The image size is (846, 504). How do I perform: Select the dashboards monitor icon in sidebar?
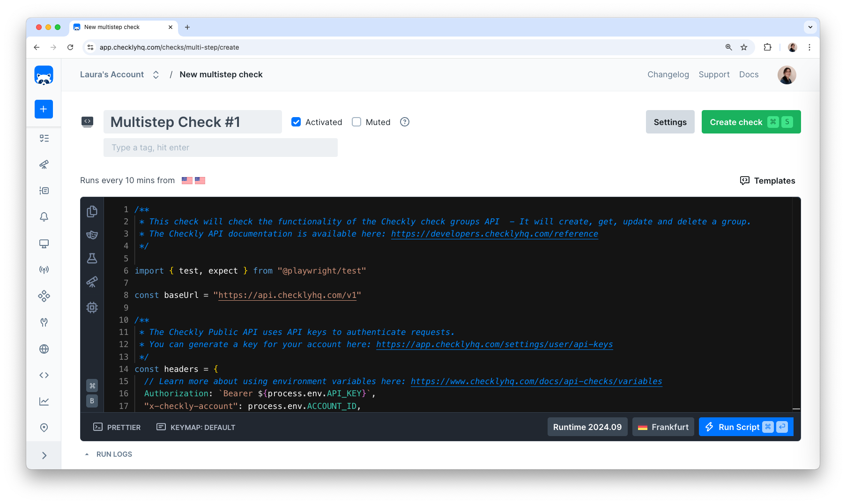tap(44, 244)
